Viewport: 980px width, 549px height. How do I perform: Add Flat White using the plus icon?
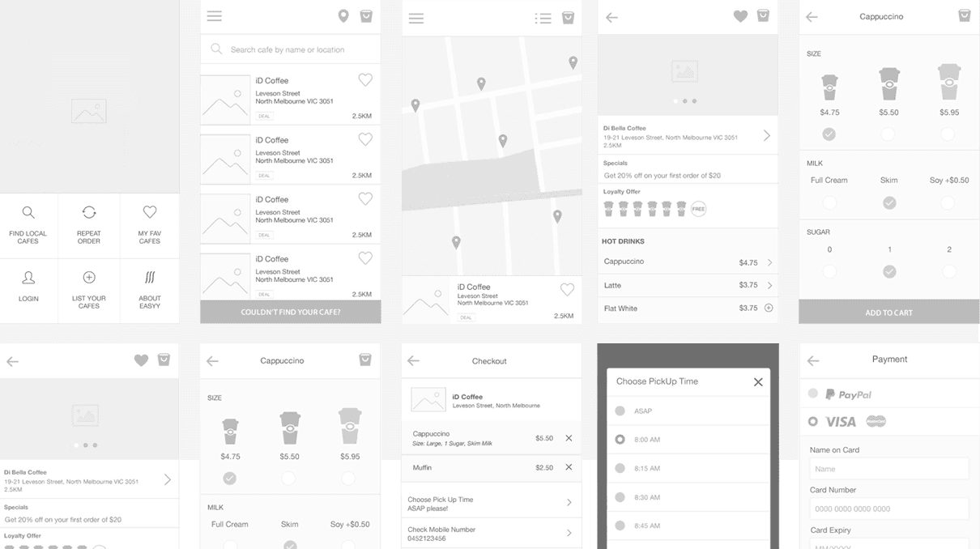tap(769, 308)
